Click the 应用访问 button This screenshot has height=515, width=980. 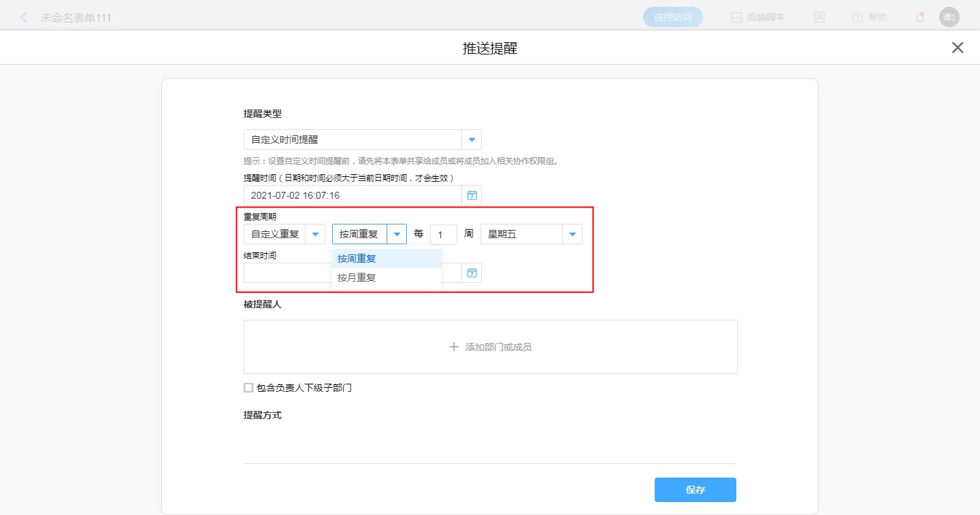point(672,18)
